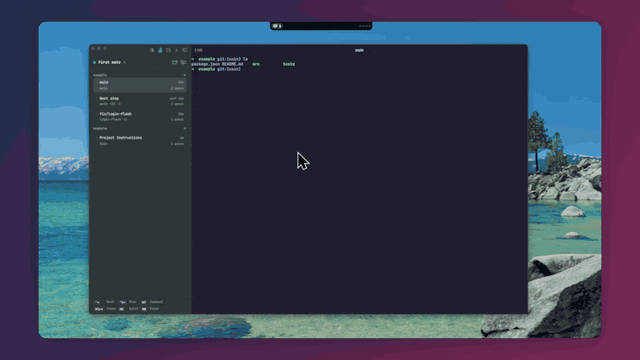Click the empty terminal prompt line
640x360 pixels.
click(216, 69)
